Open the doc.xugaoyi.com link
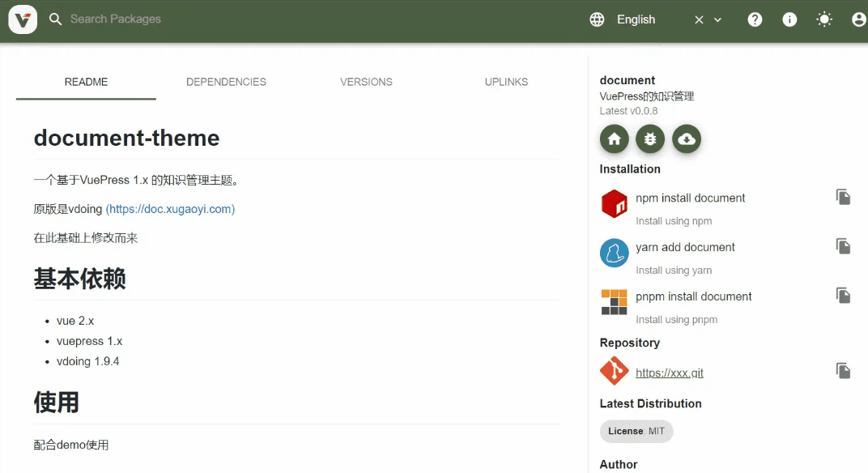 (170, 209)
